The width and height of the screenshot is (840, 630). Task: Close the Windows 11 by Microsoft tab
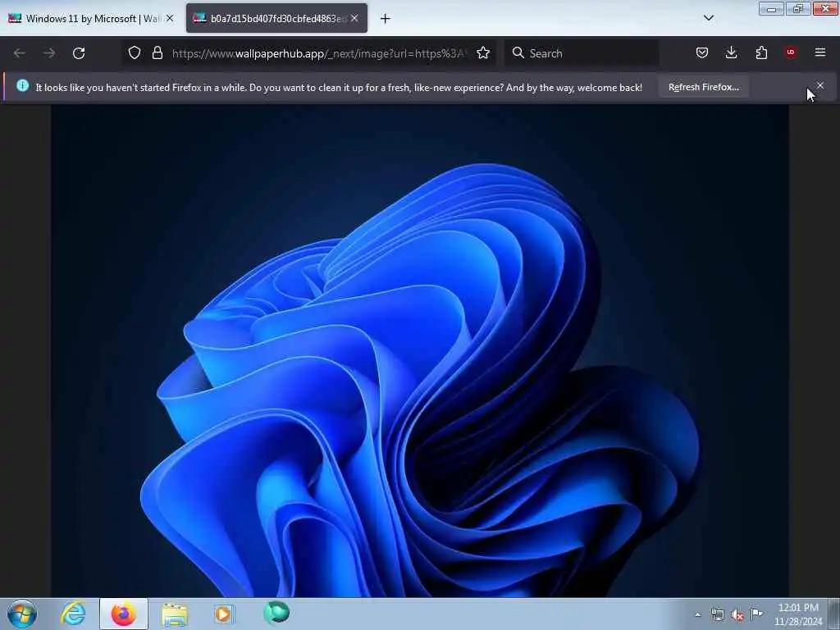[170, 19]
